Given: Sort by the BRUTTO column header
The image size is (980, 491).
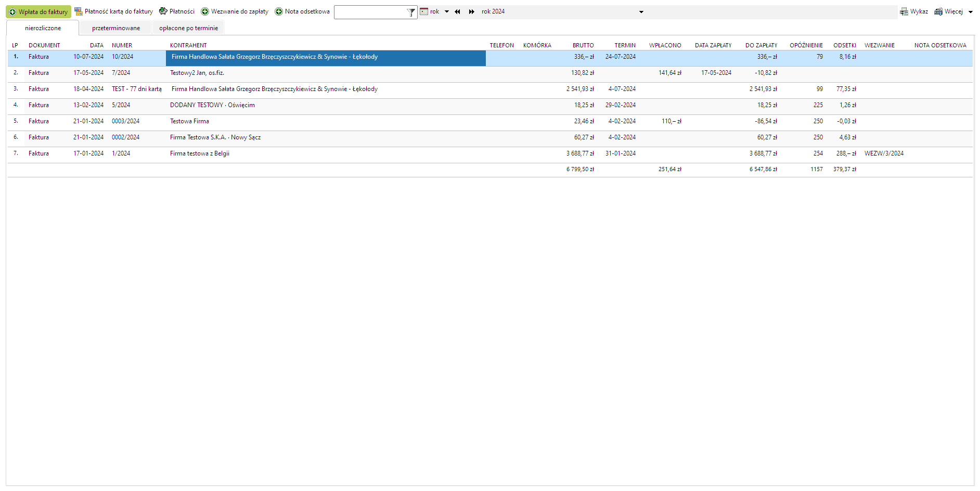Looking at the screenshot, I should pyautogui.click(x=583, y=45).
